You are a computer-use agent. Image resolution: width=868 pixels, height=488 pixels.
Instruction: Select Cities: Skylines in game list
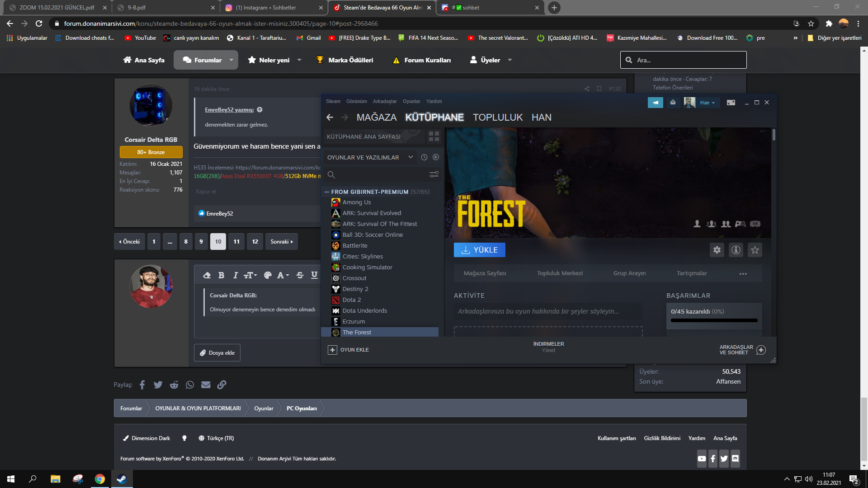click(x=363, y=256)
